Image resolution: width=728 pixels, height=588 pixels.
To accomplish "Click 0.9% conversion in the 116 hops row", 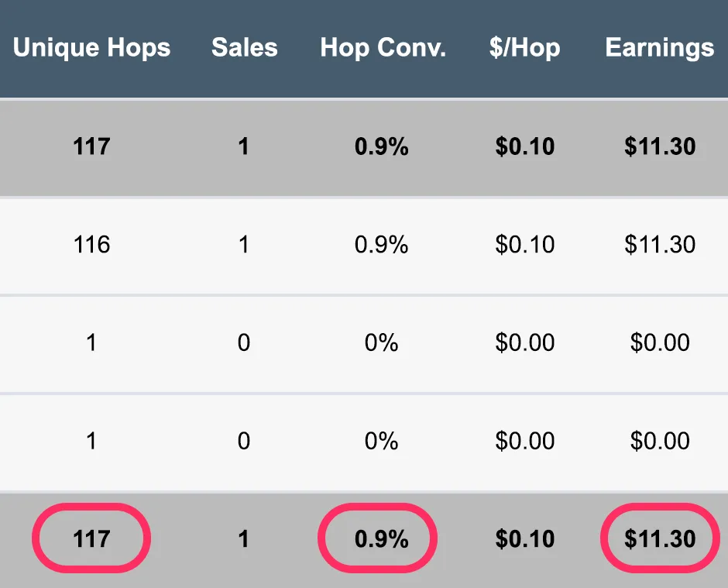I will point(381,244).
